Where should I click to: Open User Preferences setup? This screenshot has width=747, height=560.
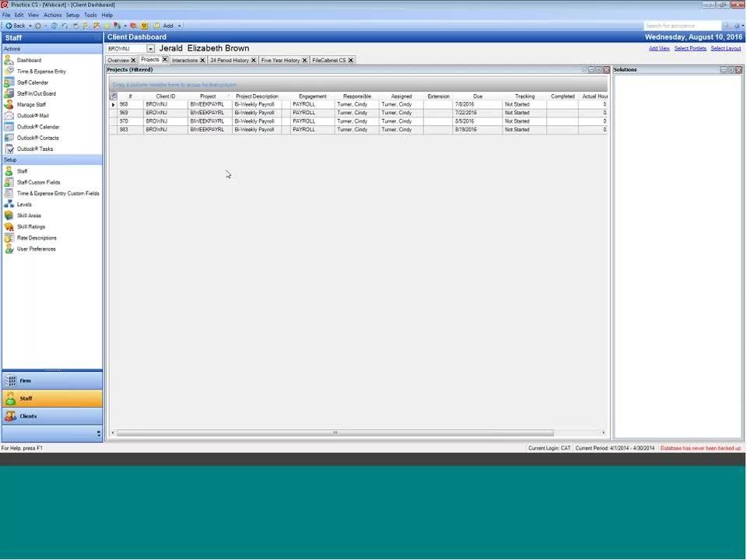click(x=36, y=249)
